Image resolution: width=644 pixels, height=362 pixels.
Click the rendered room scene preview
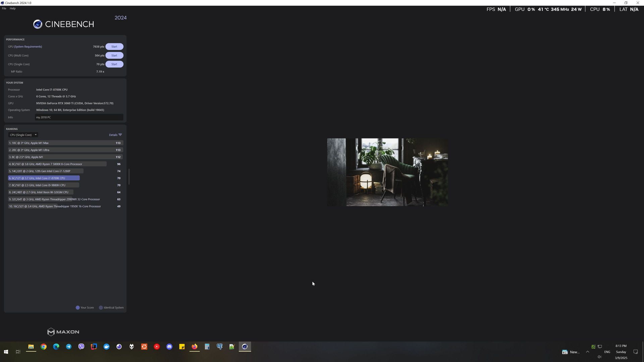387,172
